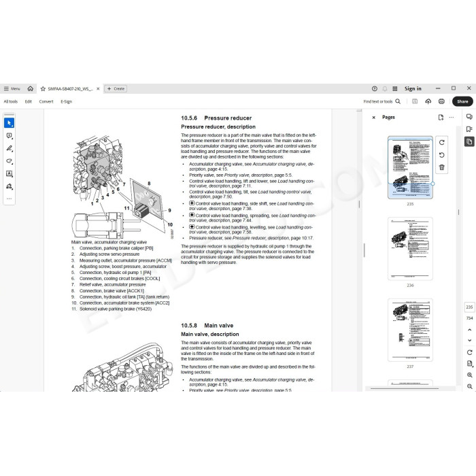Select the page 236 thumbnail
Image resolution: width=476 pixels, height=476 pixels.
tap(410, 249)
